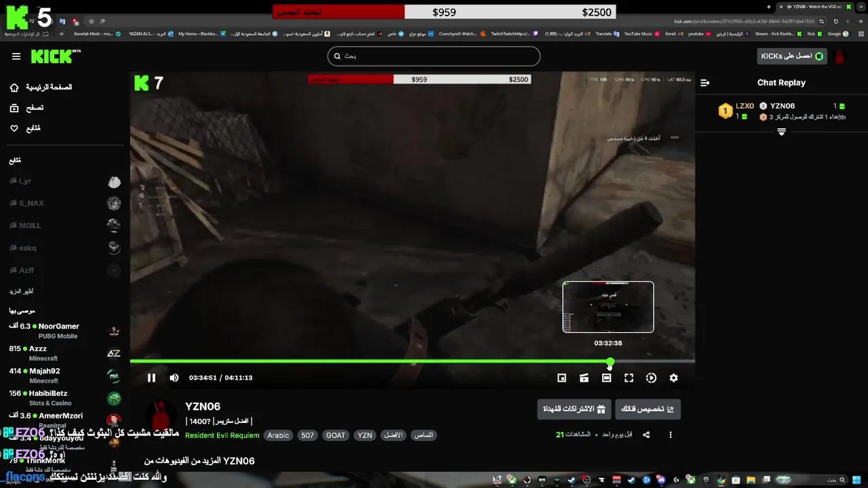Select the النماص tag
This screenshot has height=488, width=868.
(x=424, y=435)
